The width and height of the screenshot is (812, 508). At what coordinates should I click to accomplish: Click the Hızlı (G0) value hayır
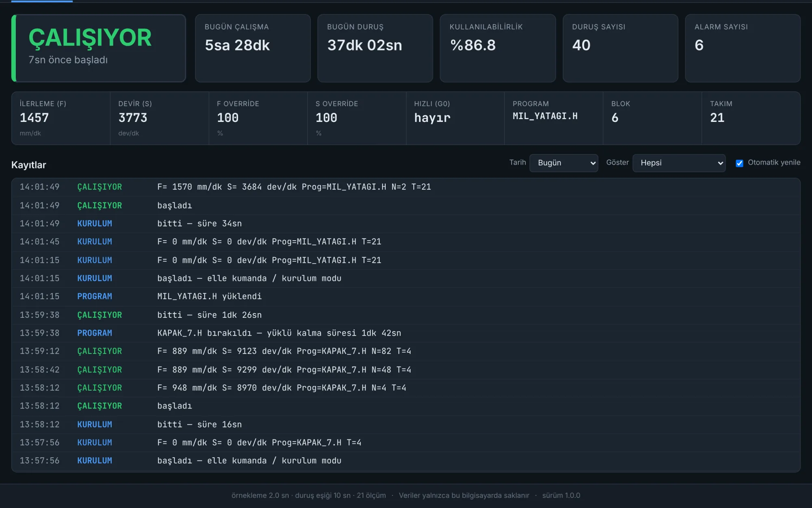pos(432,117)
